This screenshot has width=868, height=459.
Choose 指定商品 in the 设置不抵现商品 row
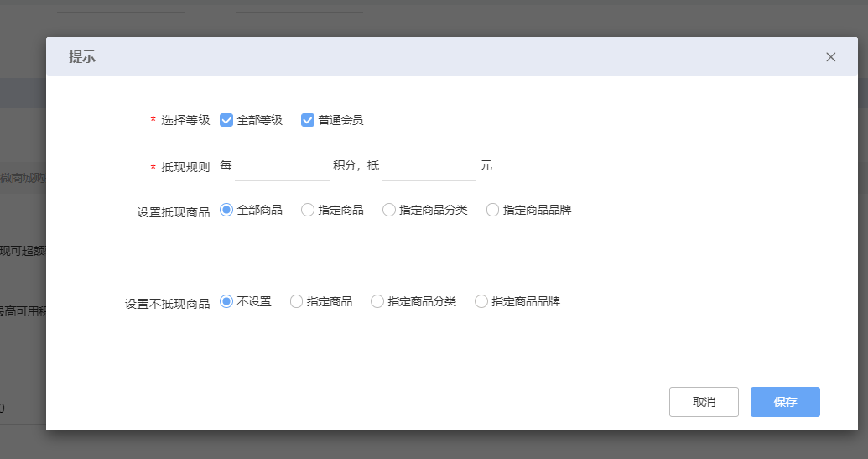point(296,301)
